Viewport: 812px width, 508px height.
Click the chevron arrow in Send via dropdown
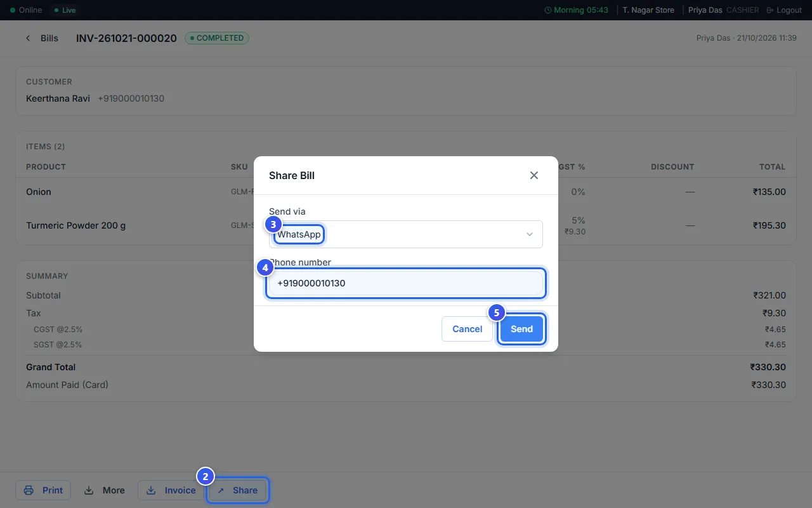tap(530, 234)
